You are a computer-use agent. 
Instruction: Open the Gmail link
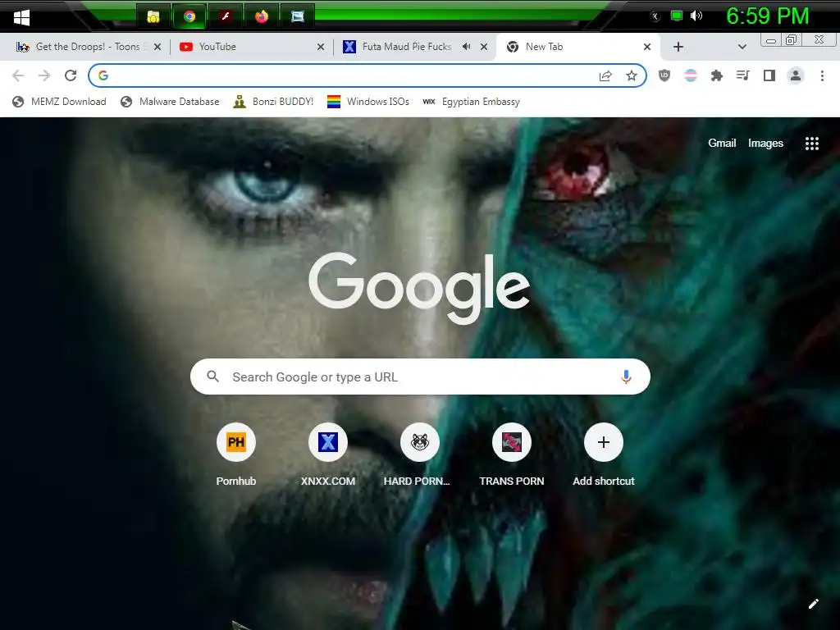coord(722,143)
